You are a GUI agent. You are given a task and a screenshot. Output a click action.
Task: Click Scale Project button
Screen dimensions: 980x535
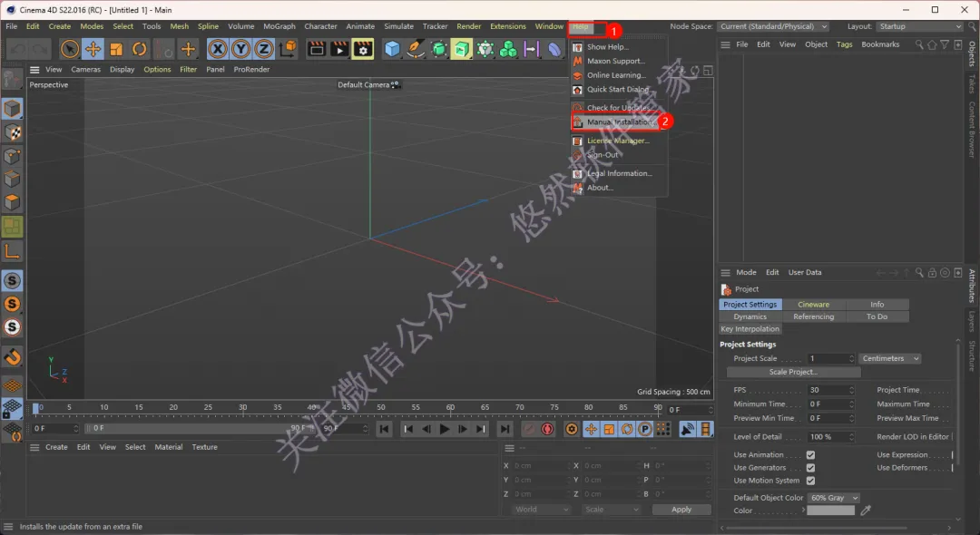tap(794, 372)
